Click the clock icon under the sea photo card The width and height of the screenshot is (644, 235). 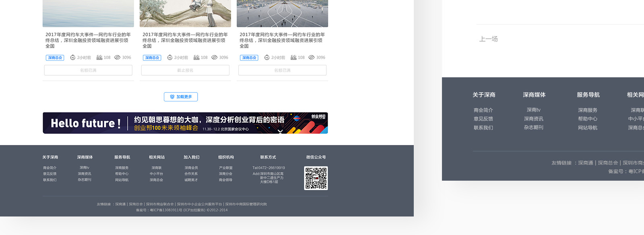(73, 58)
